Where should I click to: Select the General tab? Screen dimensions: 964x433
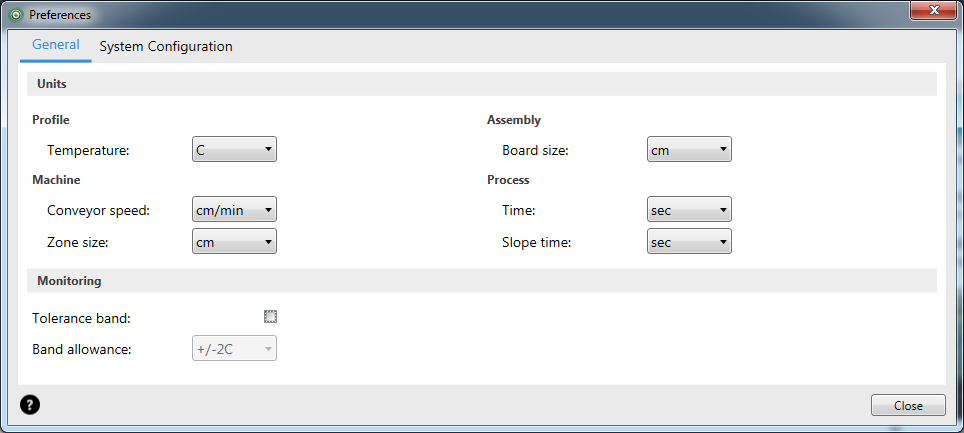pos(56,45)
